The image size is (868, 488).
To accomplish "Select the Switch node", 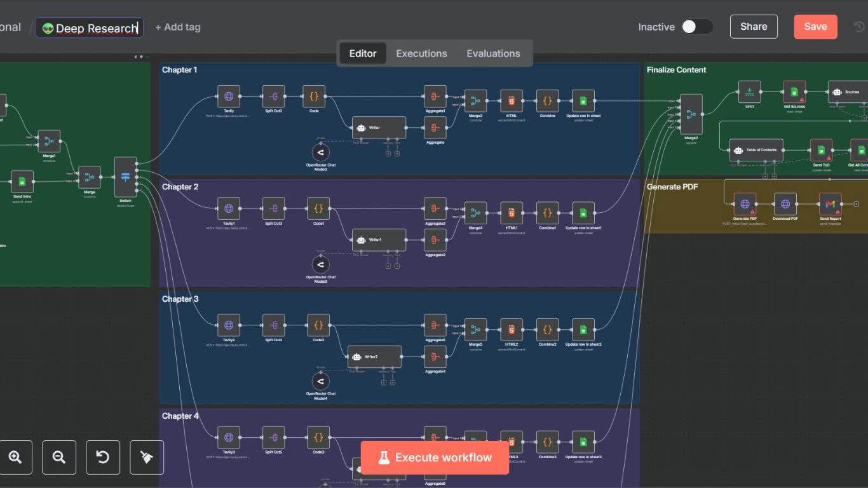I will [x=125, y=177].
